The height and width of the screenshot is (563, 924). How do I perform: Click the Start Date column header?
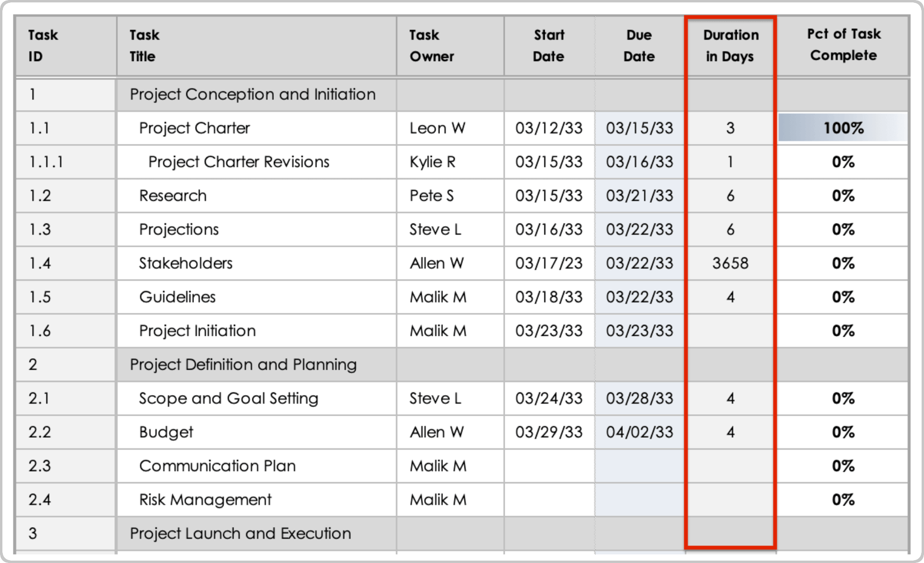[549, 45]
